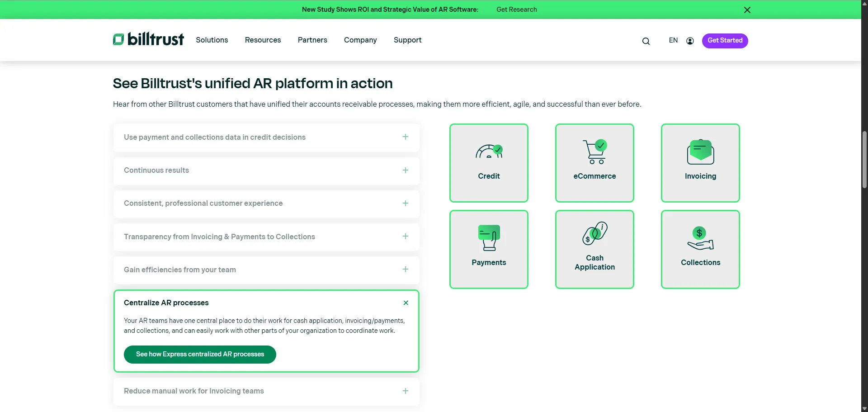Click the Credit card label

(x=489, y=176)
